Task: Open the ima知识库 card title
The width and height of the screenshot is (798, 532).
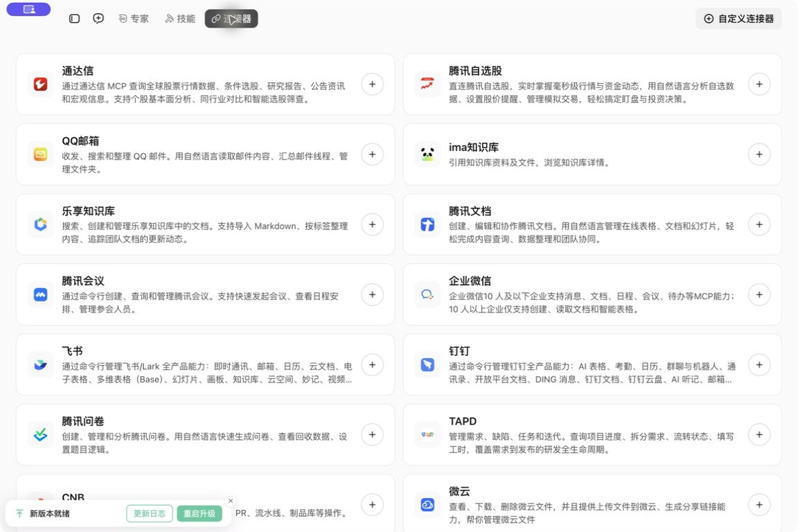Action: pos(474,147)
